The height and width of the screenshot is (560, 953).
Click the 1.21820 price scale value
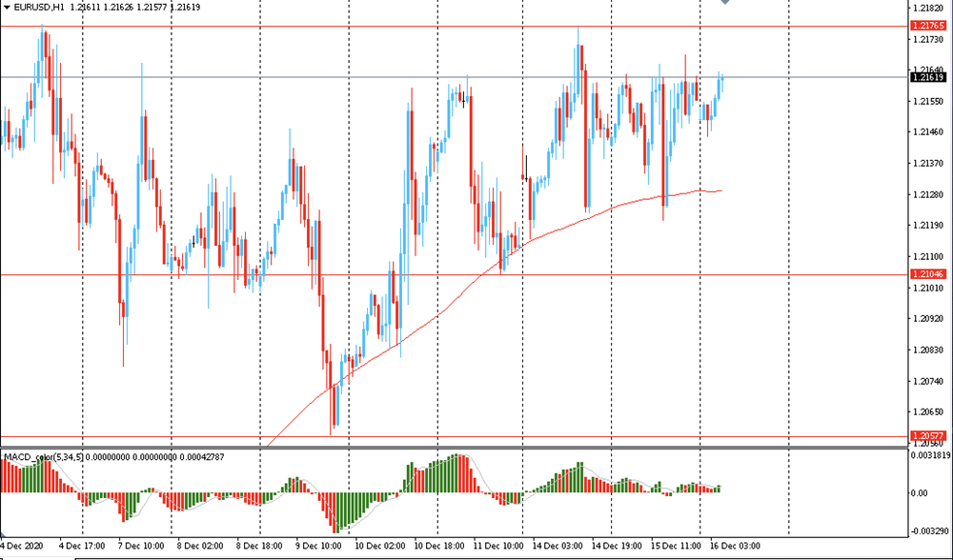[x=928, y=8]
